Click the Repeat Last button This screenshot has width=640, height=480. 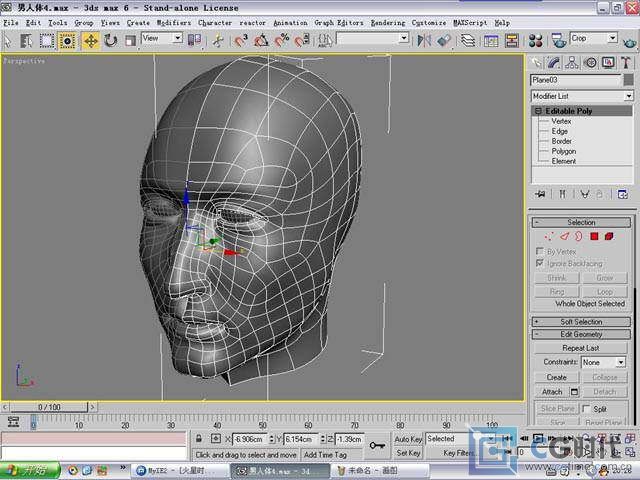coord(580,348)
